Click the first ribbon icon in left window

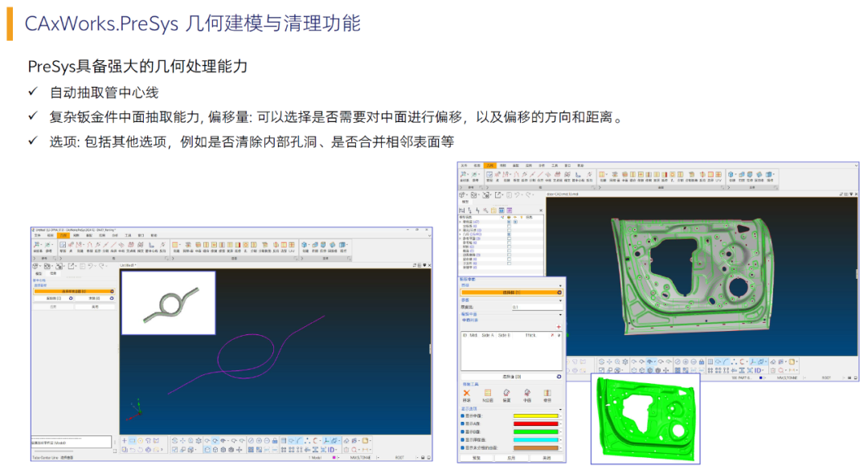[36, 244]
